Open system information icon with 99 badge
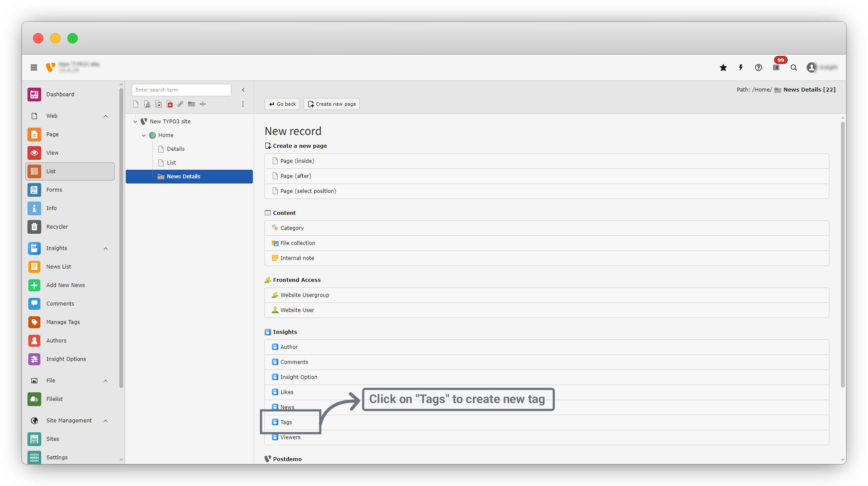868x486 pixels. tap(776, 67)
